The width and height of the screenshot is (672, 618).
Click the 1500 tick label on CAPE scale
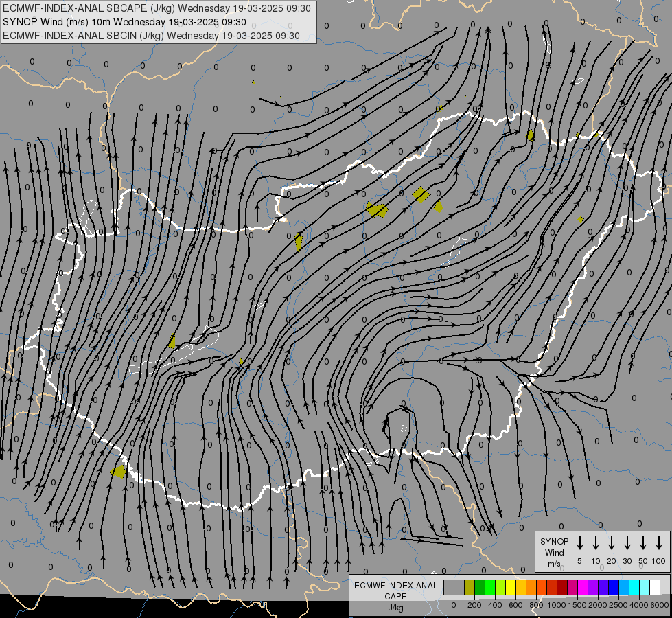coord(577,605)
